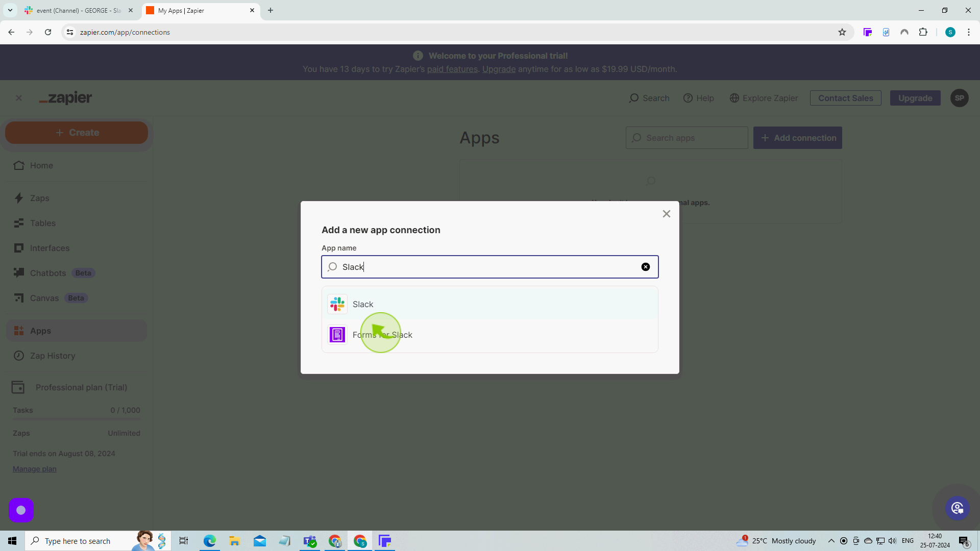Reload the page
The width and height of the screenshot is (980, 551).
(48, 32)
